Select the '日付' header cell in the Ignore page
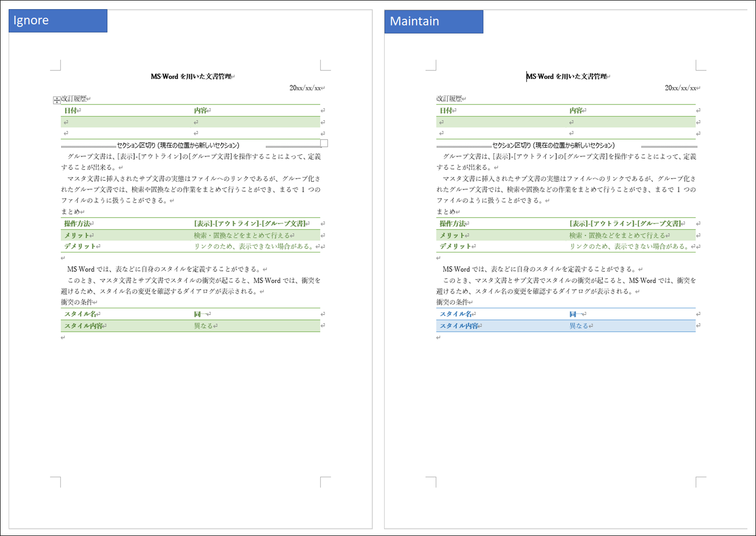The width and height of the screenshot is (756, 536). 126,111
